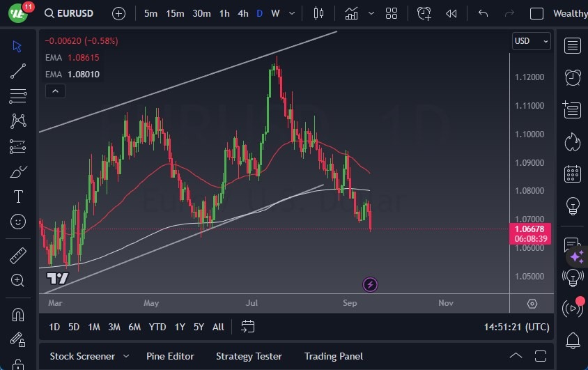Select the text annotation tool
Viewport: 588px width, 370px height.
18,196
